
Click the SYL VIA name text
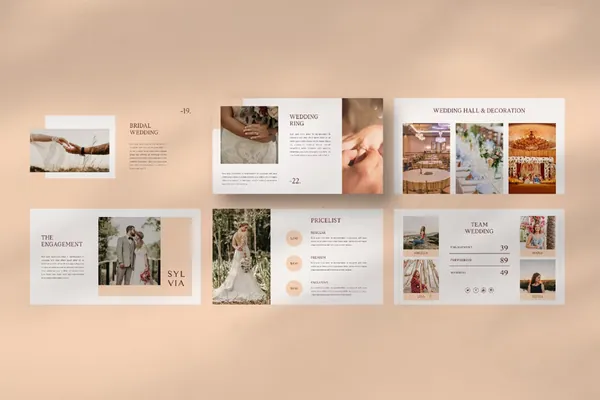[175, 276]
